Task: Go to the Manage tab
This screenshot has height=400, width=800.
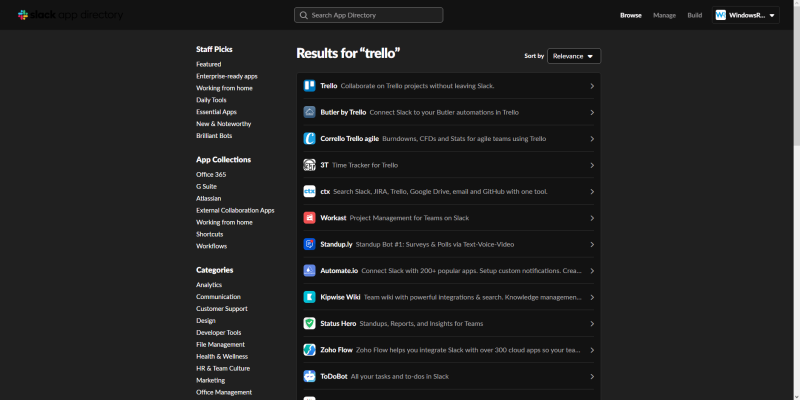Action: point(664,15)
